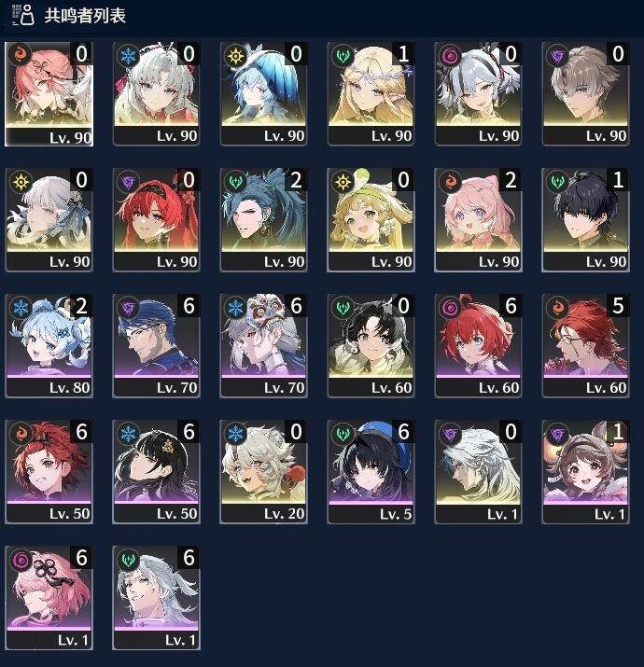Click the Glacio snowflake icon on the first-row white-haired card
Viewport: 644px width, 667px height.
click(x=128, y=55)
